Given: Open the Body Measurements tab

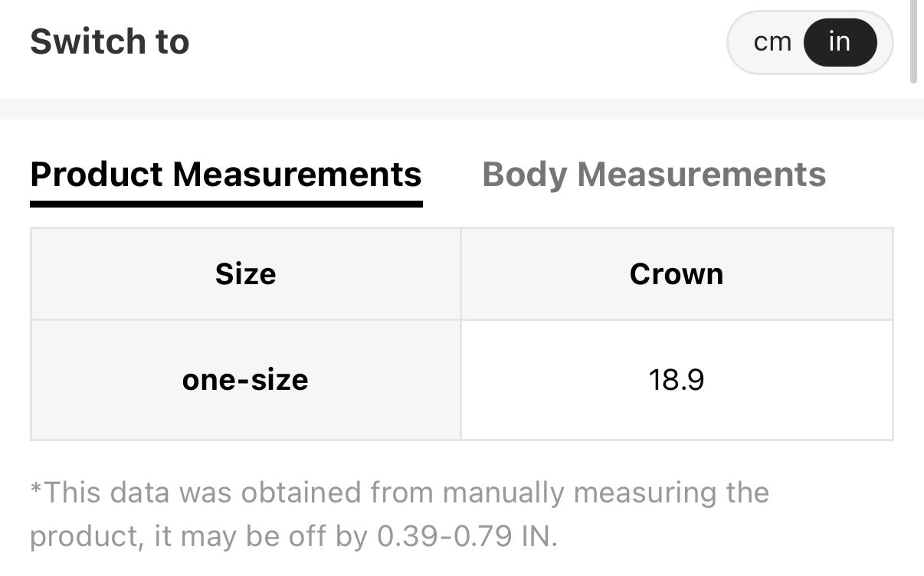Looking at the screenshot, I should (654, 175).
